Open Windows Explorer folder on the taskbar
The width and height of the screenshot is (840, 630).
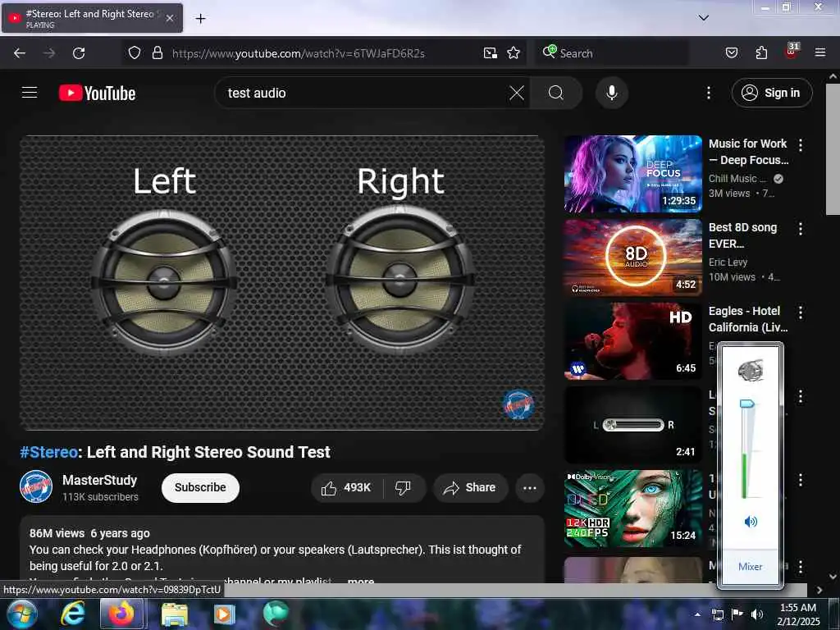[x=174, y=614]
